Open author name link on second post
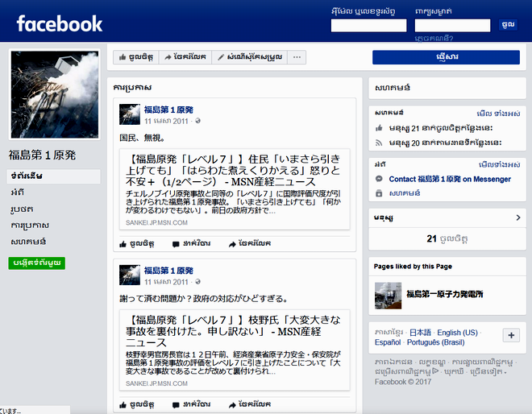532x414 pixels. [x=168, y=271]
